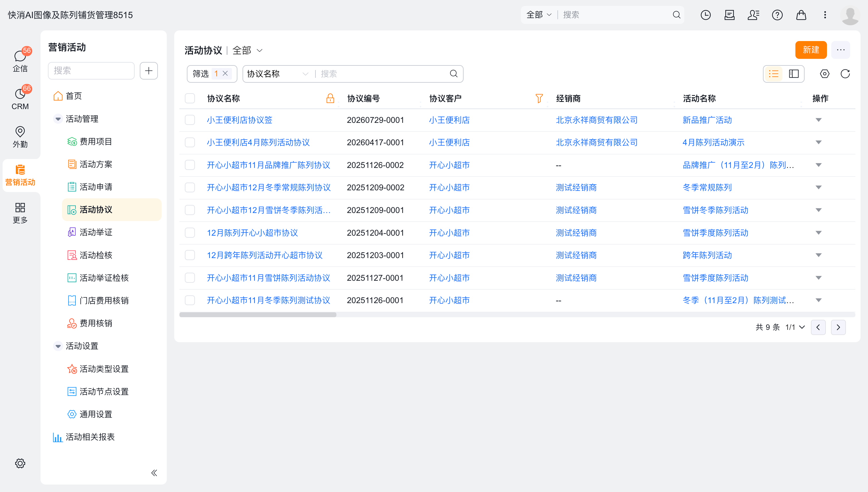
Task: Click the horizontal table scrollbar
Action: point(258,315)
